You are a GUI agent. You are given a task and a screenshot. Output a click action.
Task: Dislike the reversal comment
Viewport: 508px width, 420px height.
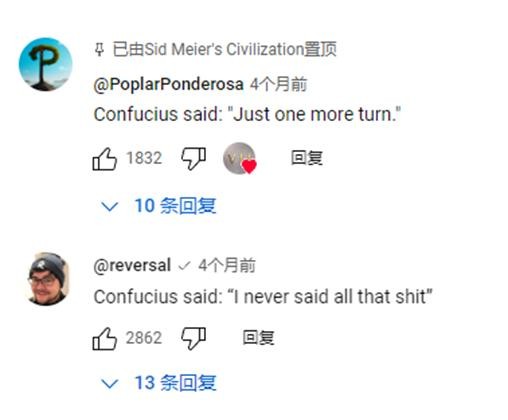coord(193,338)
